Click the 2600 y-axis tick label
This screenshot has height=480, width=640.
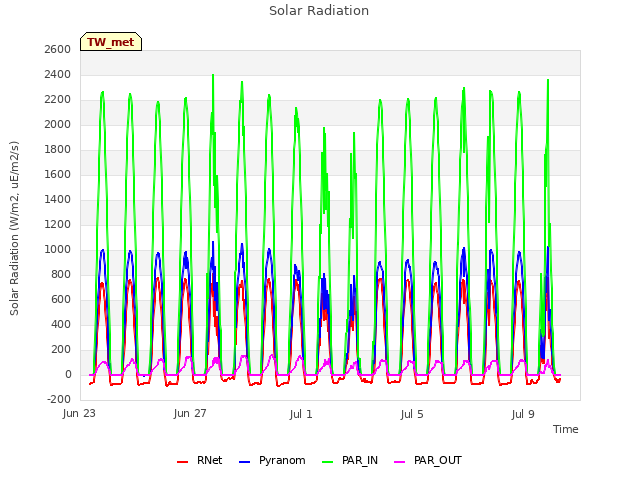(x=58, y=49)
